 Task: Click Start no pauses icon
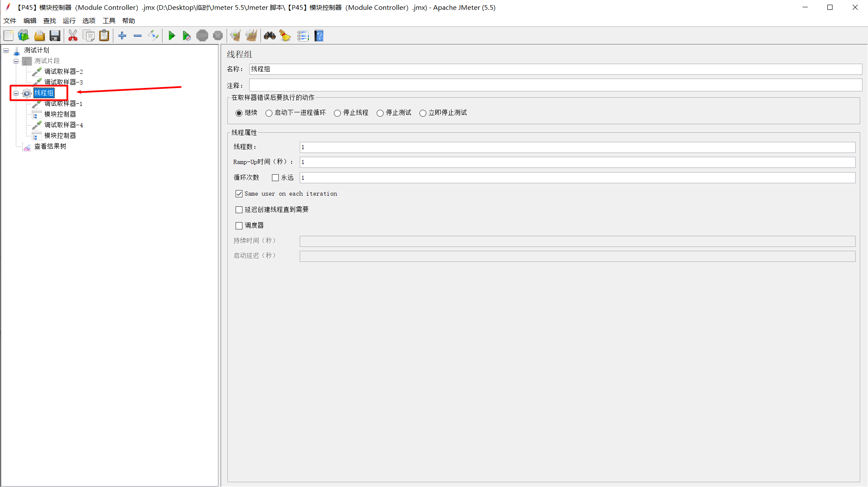click(186, 36)
